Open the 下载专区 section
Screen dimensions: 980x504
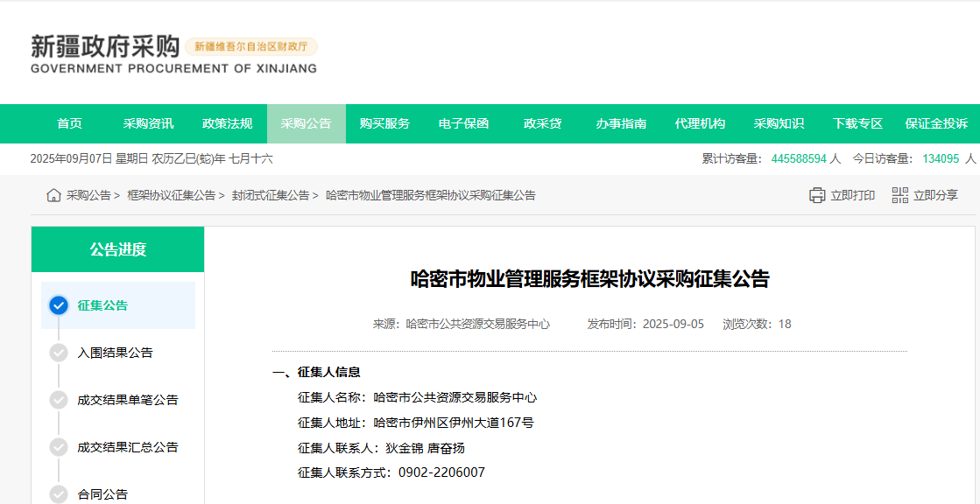[857, 123]
